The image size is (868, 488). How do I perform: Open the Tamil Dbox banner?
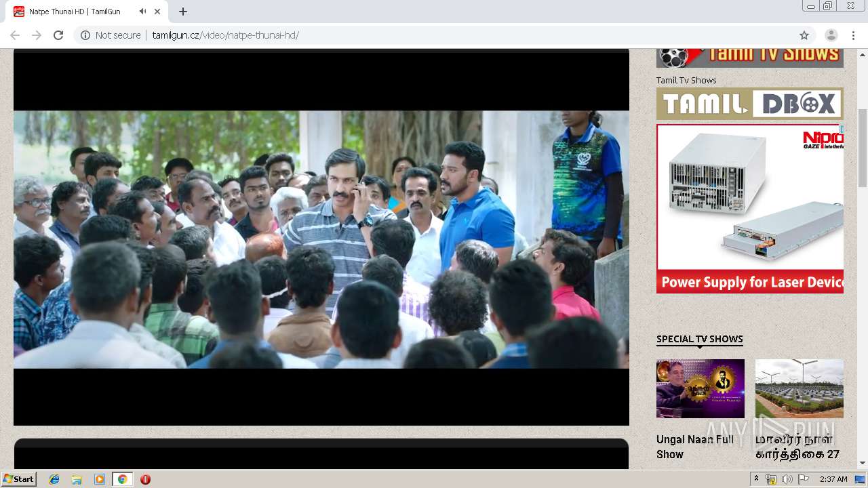(750, 104)
